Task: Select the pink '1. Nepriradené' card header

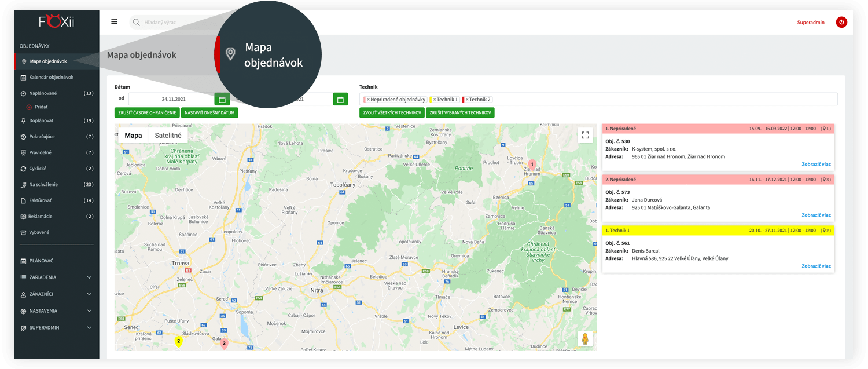Action: click(718, 129)
